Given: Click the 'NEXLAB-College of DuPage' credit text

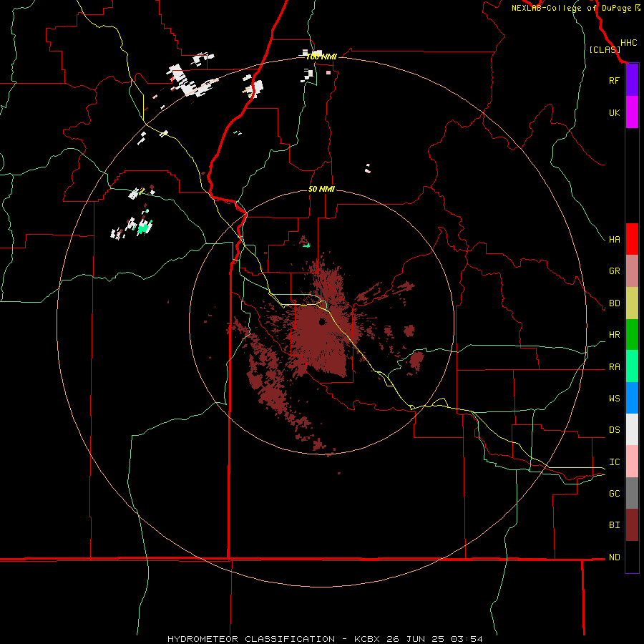Looking at the screenshot, I should [572, 8].
